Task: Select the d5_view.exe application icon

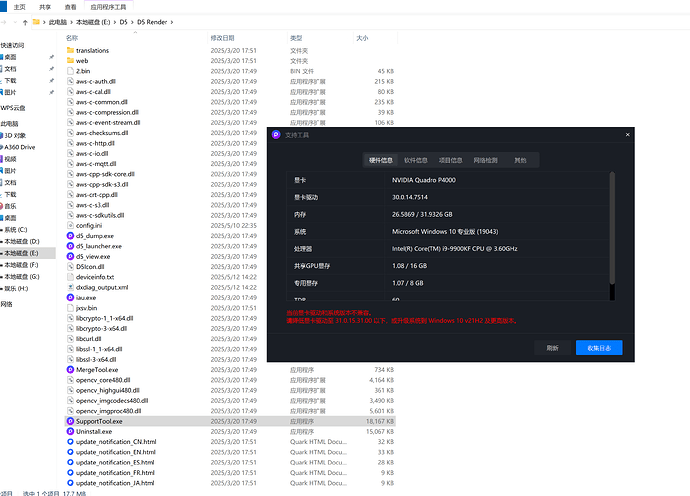Action: 70,257
